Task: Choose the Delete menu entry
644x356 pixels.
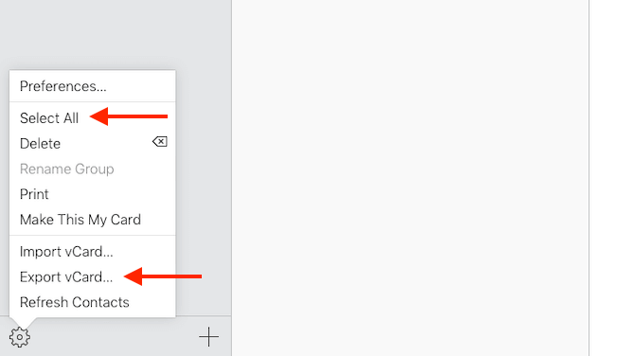Action: click(93, 143)
